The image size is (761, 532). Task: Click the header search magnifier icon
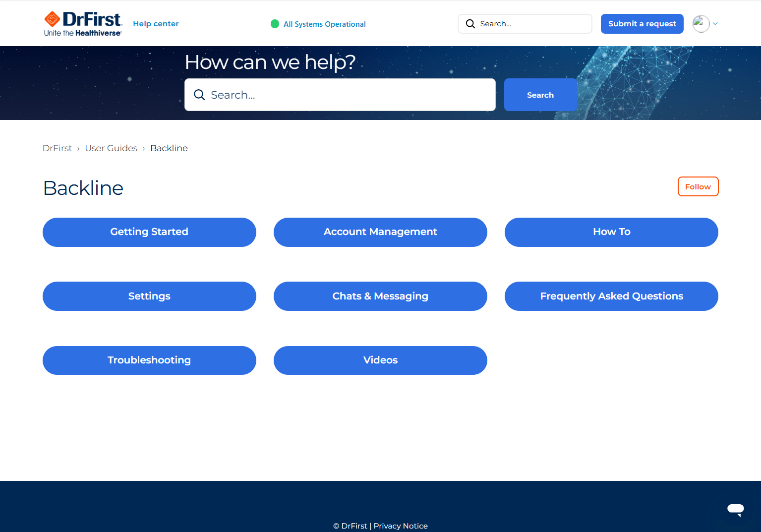point(470,24)
